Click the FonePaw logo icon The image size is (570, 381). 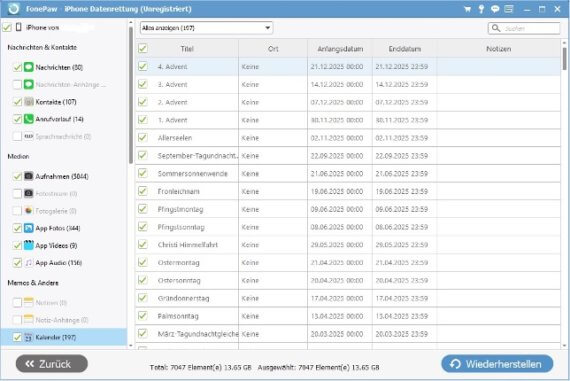coord(13,9)
